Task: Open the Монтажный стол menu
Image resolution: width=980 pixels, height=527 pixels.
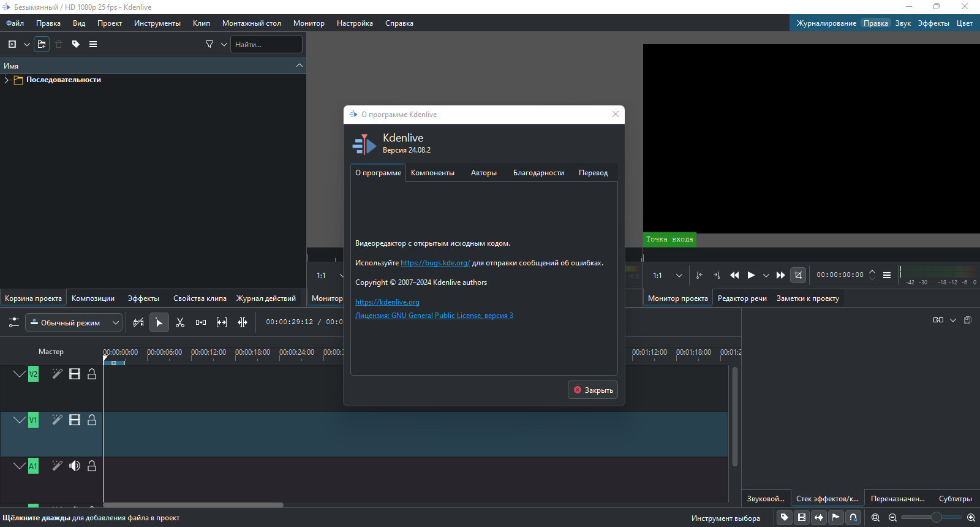Action: [251, 23]
